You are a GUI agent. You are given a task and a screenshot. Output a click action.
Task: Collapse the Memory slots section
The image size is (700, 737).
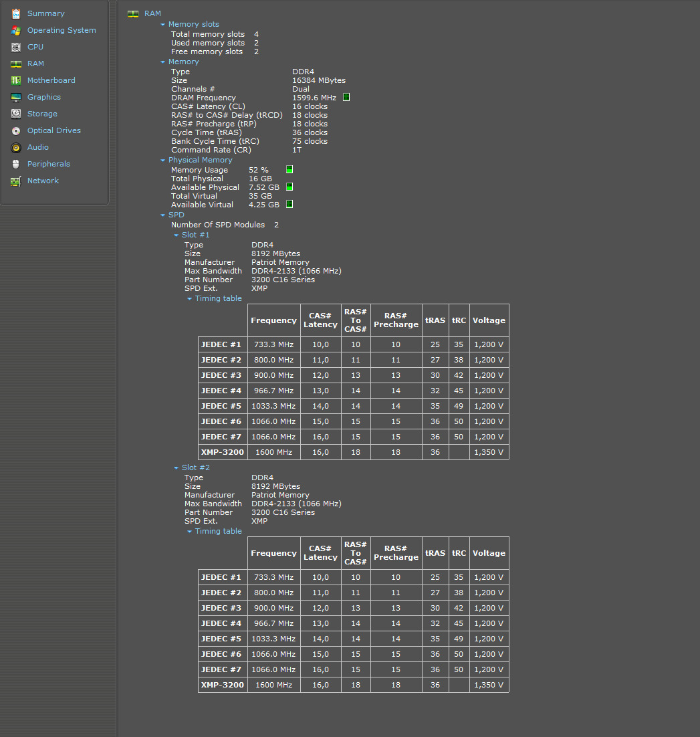tap(162, 25)
